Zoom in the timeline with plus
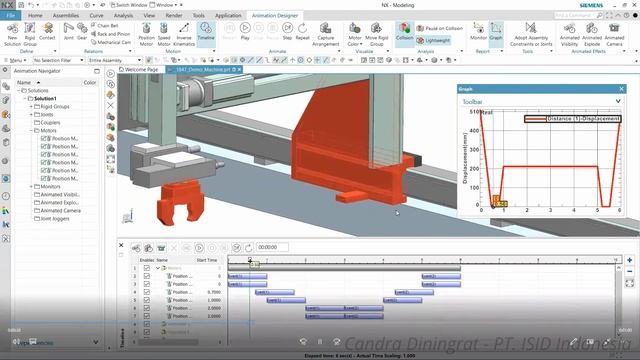The image size is (640, 360). 629,260
